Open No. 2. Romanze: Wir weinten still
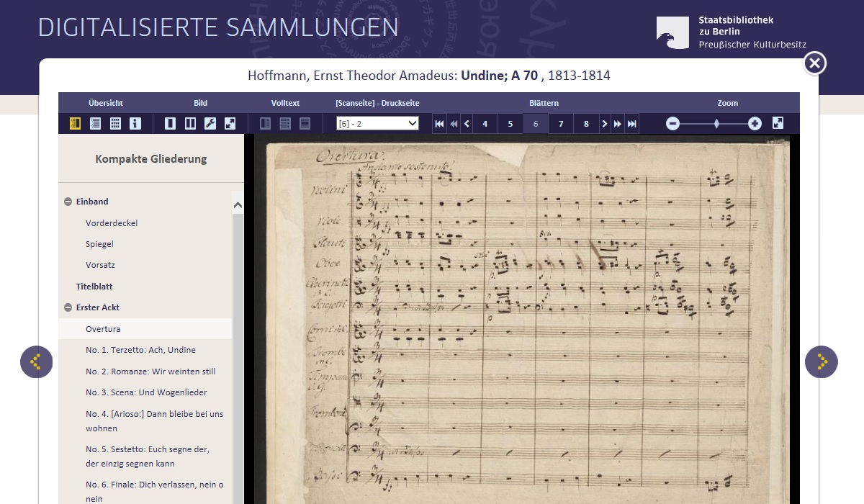This screenshot has width=864, height=504. [150, 372]
